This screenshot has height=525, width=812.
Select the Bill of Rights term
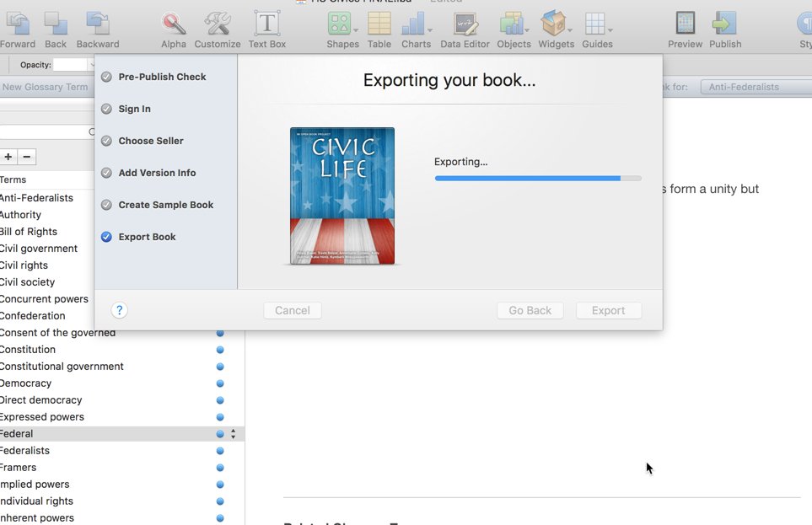pos(29,232)
